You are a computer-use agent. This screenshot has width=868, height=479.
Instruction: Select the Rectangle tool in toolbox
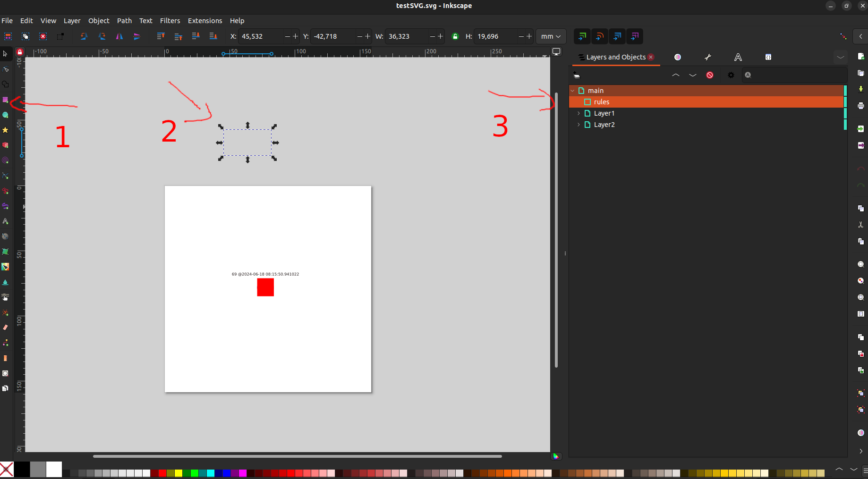[x=6, y=100]
